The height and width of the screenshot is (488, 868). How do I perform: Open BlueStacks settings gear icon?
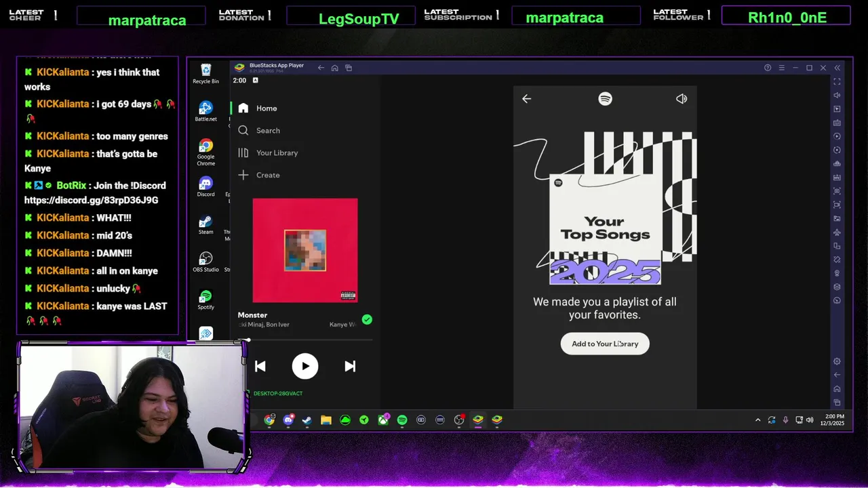[837, 361]
